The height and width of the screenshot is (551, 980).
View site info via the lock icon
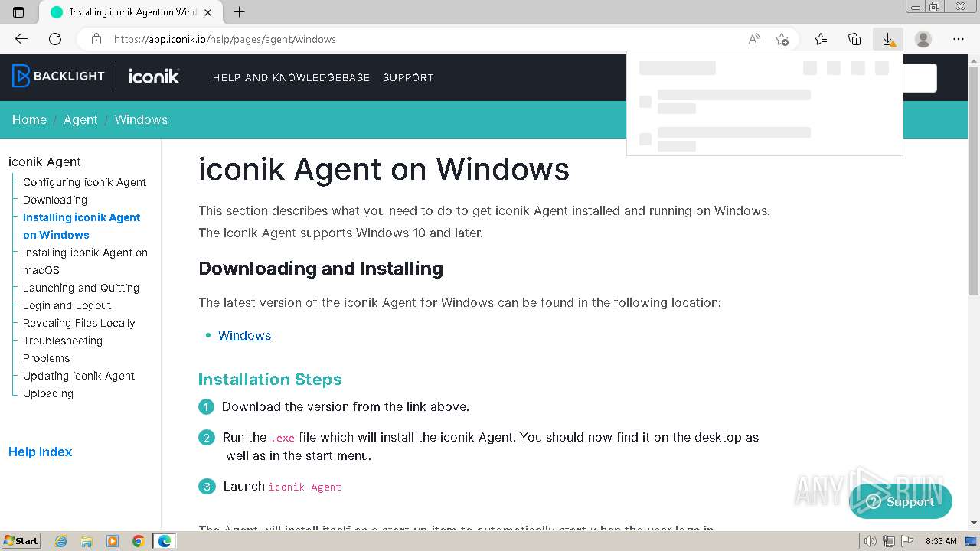[96, 39]
